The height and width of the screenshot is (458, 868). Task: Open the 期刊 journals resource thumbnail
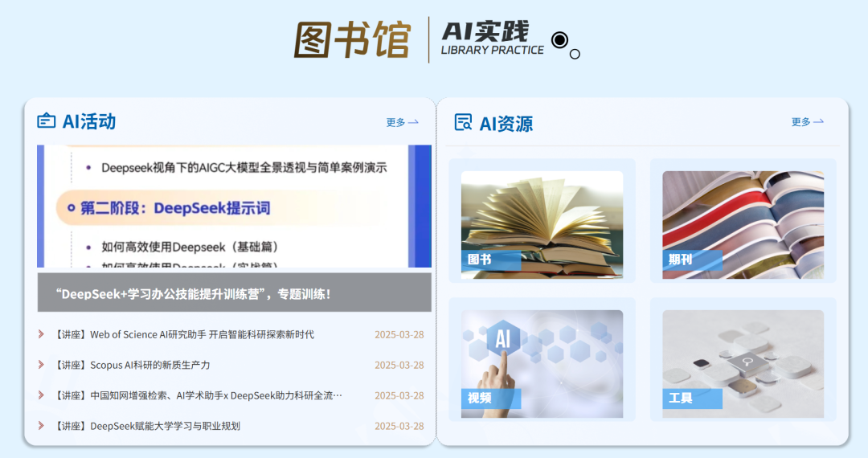(743, 224)
